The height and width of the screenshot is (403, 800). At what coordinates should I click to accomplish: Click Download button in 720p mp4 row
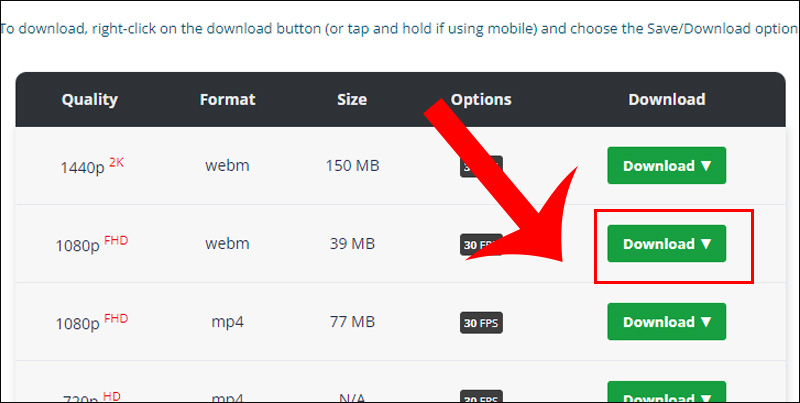[x=666, y=392]
